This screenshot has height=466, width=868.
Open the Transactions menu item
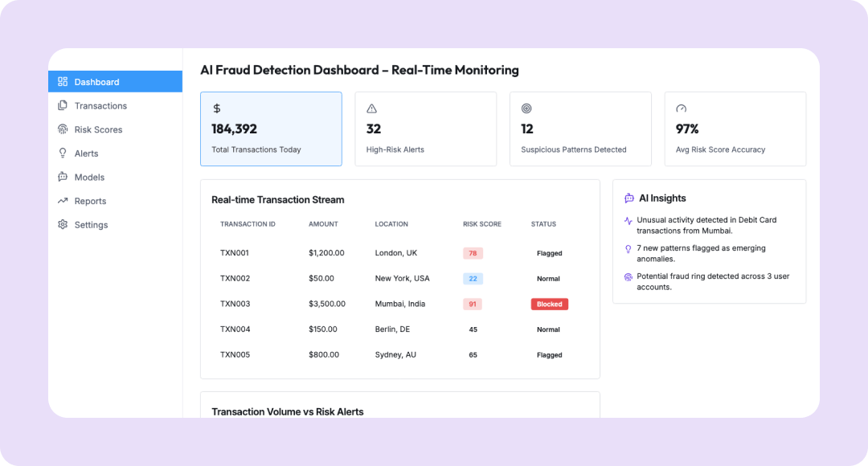click(x=100, y=106)
